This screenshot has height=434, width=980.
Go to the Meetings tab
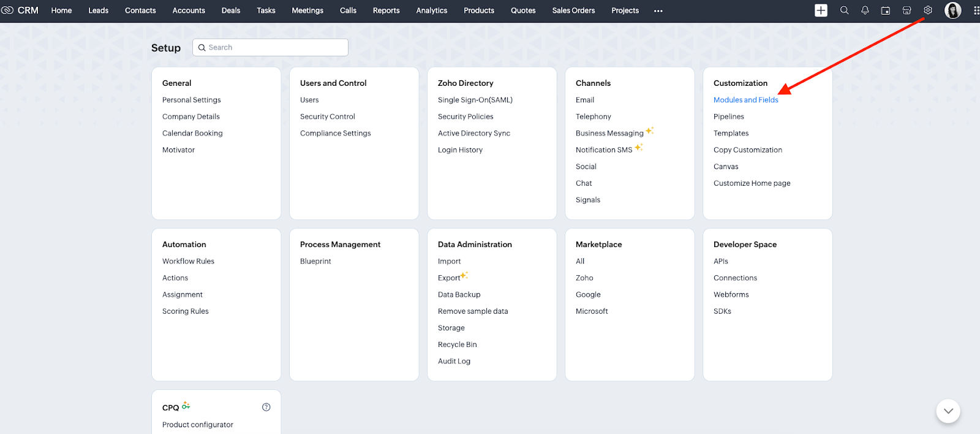click(x=307, y=10)
